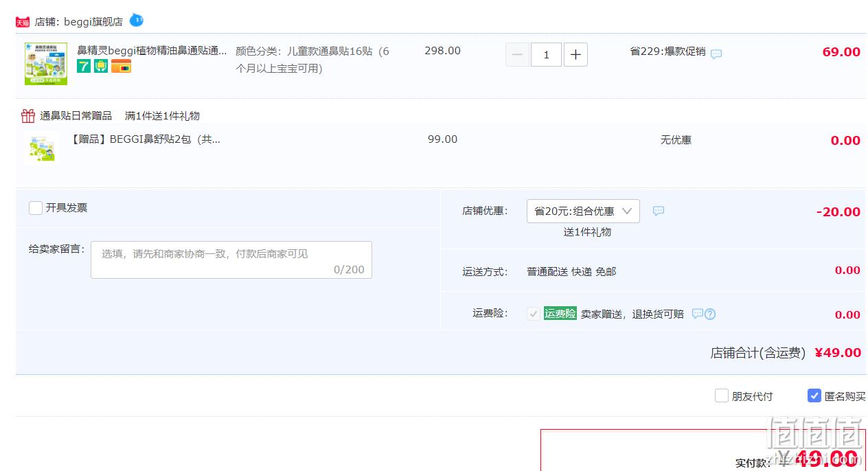
Task: Click the 无优惠 text in gift row
Action: click(x=676, y=140)
